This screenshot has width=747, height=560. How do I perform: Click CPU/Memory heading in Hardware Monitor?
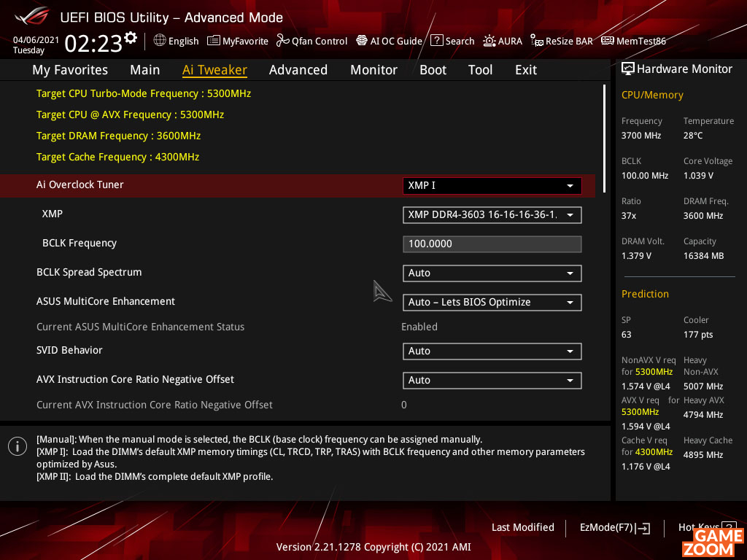coord(652,96)
